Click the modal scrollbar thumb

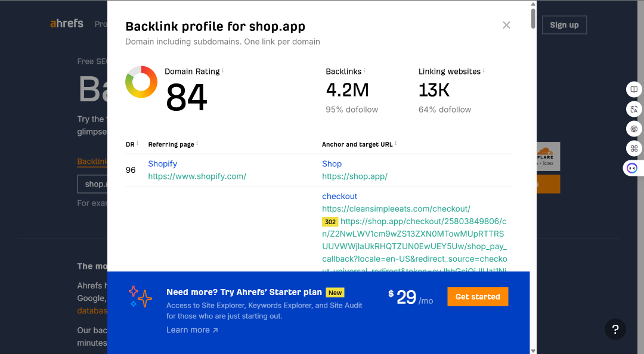pos(533,18)
